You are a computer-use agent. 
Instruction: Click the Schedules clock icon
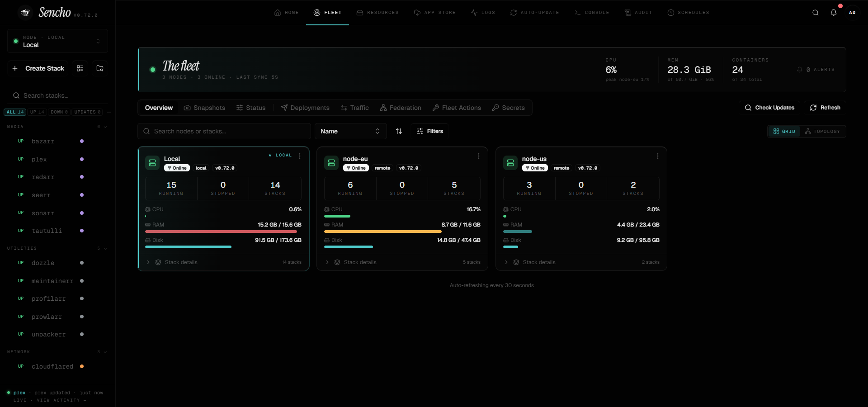coord(671,13)
